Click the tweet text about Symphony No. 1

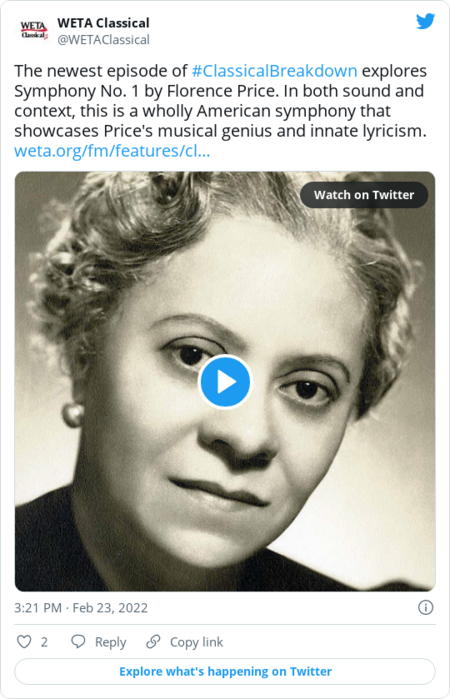pos(220,101)
